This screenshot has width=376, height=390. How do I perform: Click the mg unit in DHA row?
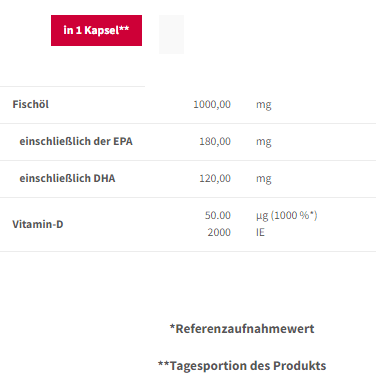coord(264,179)
